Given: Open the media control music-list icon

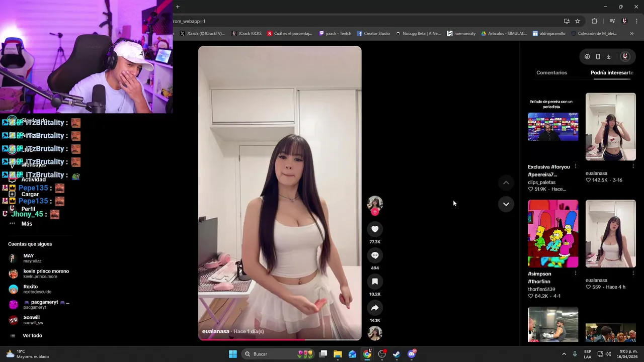Looking at the screenshot, I should coord(612,21).
